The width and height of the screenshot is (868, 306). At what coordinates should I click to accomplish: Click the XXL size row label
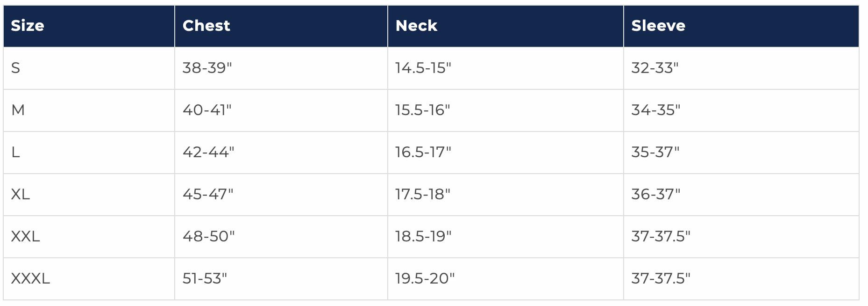tap(25, 237)
